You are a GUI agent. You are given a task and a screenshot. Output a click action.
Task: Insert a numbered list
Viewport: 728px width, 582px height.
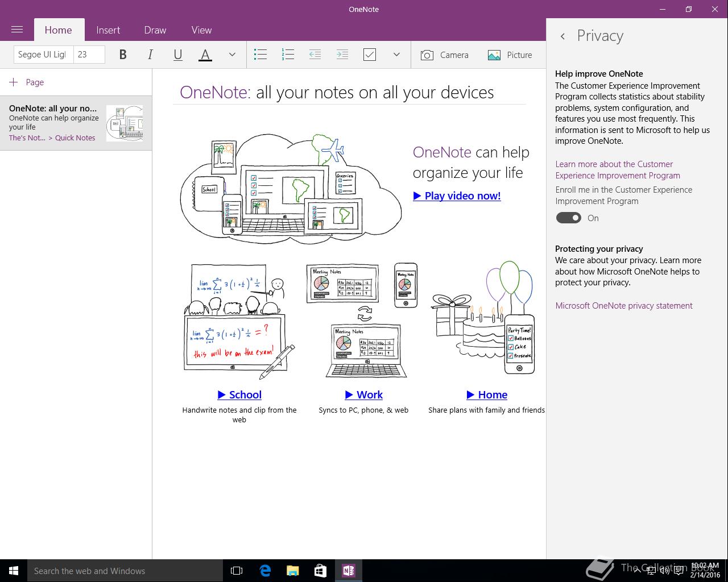tap(288, 55)
